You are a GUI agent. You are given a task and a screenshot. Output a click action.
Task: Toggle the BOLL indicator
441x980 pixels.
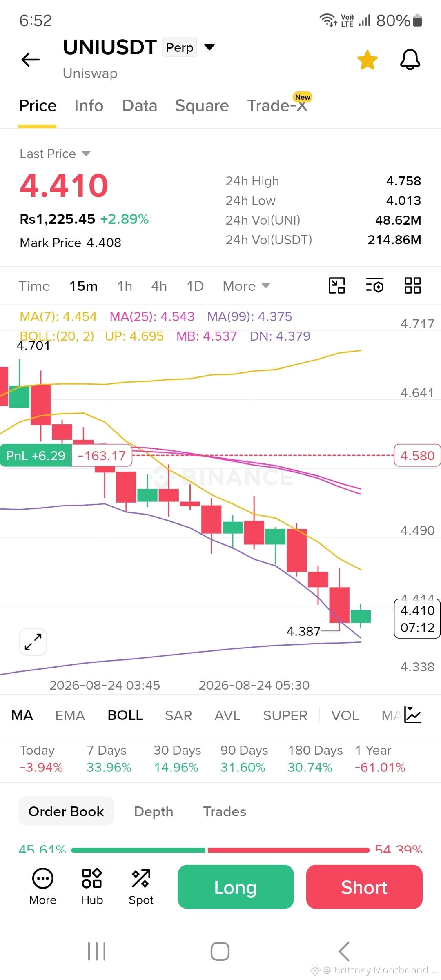tap(125, 715)
